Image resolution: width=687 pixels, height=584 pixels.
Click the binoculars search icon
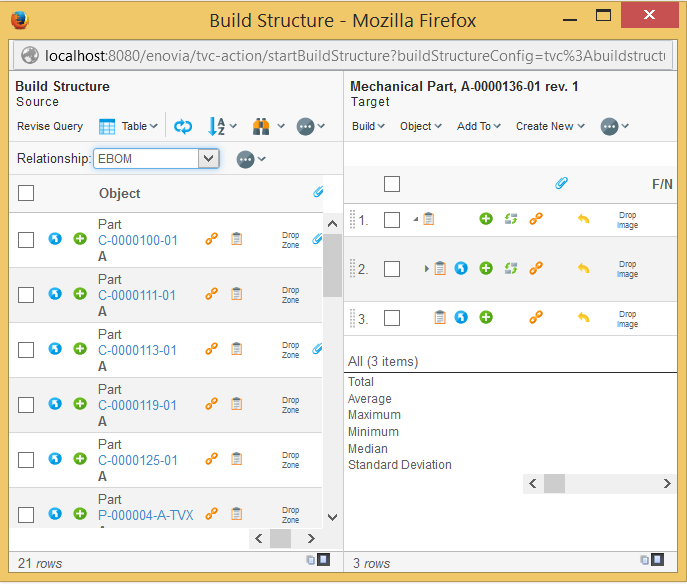click(x=262, y=126)
